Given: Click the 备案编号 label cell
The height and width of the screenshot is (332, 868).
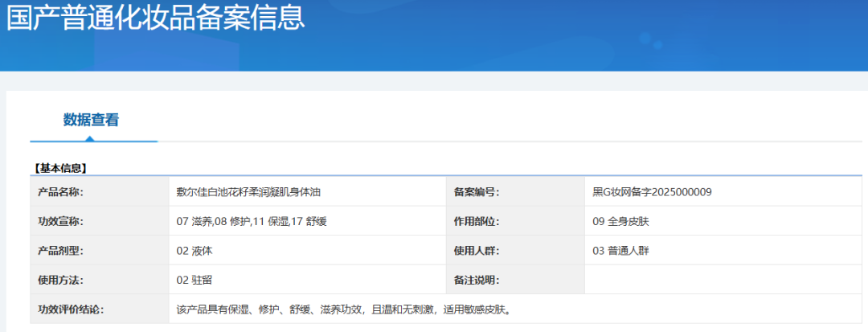Looking at the screenshot, I should coord(515,192).
